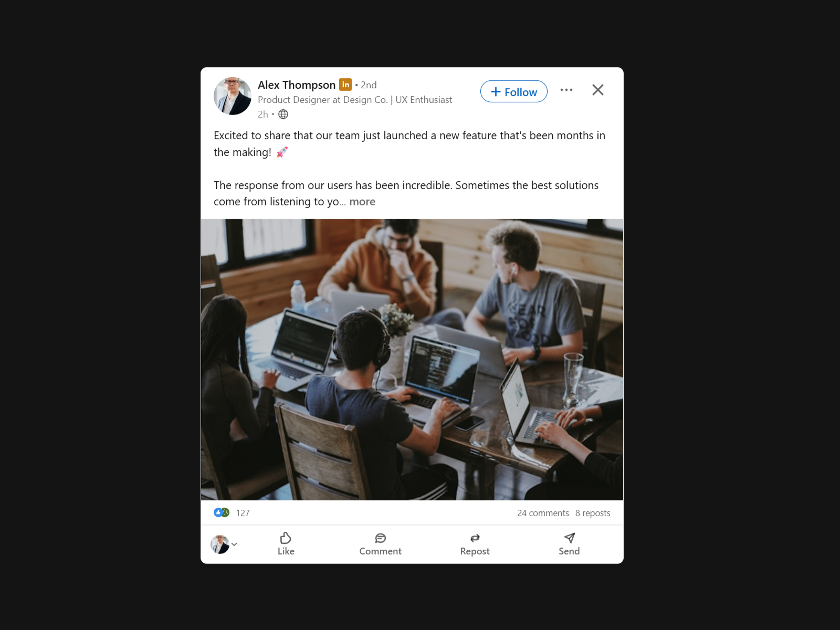The image size is (840, 630).
Task: Click the thumbs-up Like icon
Action: pyautogui.click(x=286, y=538)
